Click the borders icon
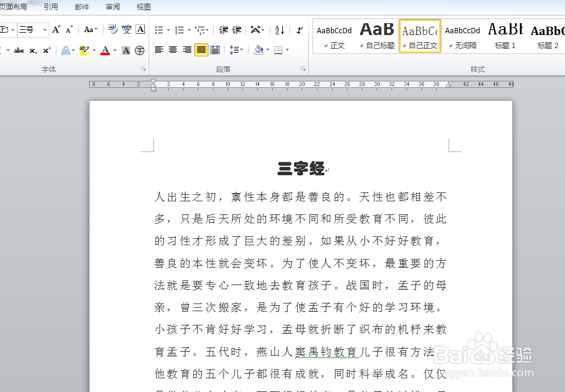This screenshot has width=565, height=392. click(x=278, y=50)
